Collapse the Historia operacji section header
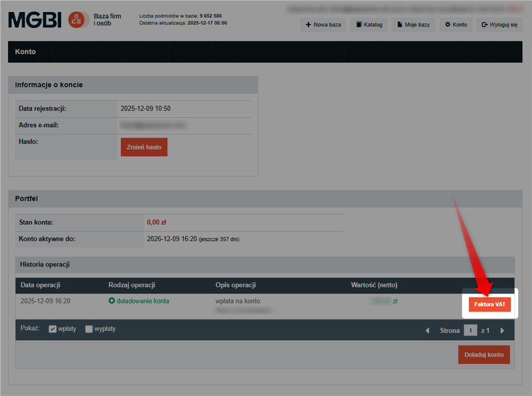Screen dimensions: 532x396 44,264
